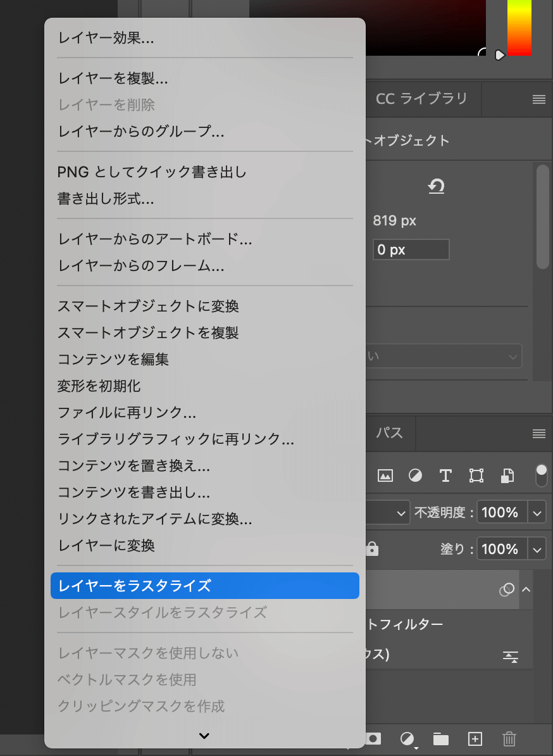Switch to the CC ライブラリ tab
The image size is (553, 756).
coord(421,99)
